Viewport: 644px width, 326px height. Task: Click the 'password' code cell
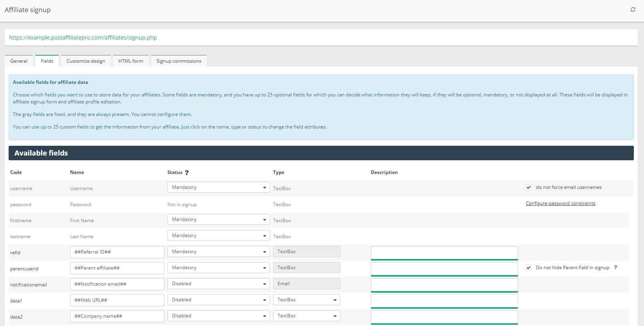[x=21, y=205]
